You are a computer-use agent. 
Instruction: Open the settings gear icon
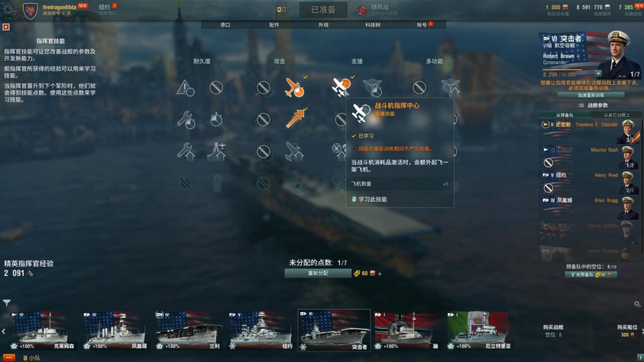(x=7, y=9)
